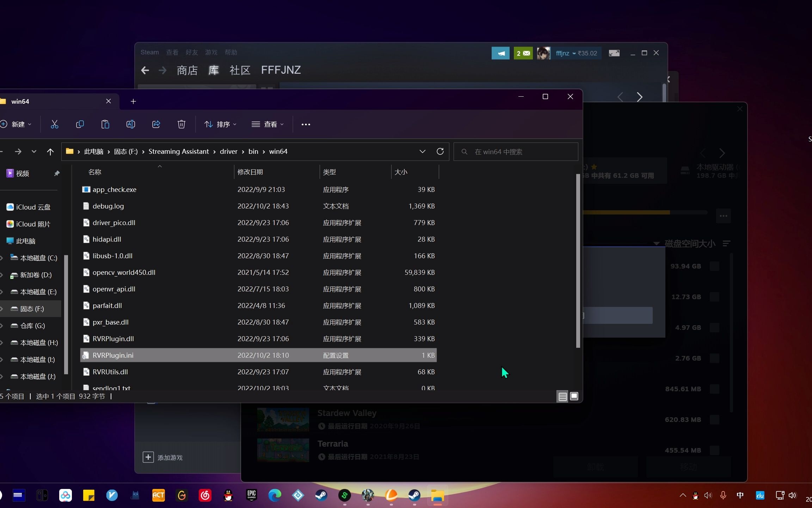Viewport: 812px width, 508px height.
Task: Open the 新建 (New) dropdown
Action: (x=16, y=124)
